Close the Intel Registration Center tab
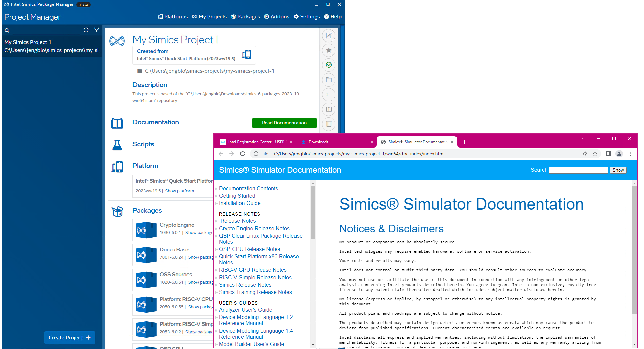This screenshot has width=644, height=349. 291,142
